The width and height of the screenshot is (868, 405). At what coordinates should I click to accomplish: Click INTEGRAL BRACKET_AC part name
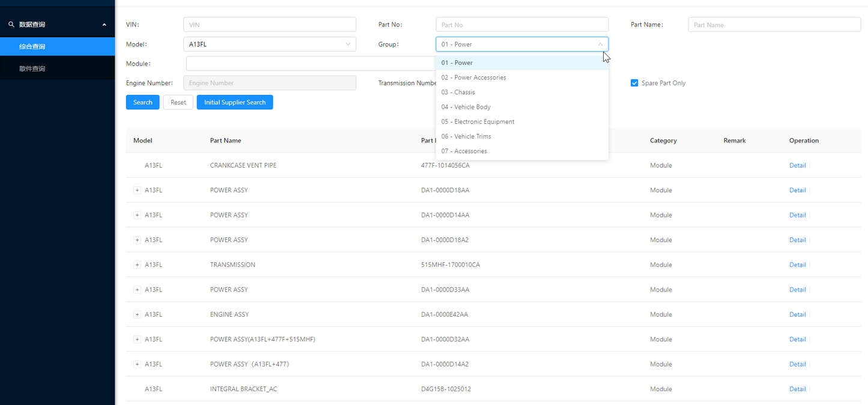click(x=243, y=389)
